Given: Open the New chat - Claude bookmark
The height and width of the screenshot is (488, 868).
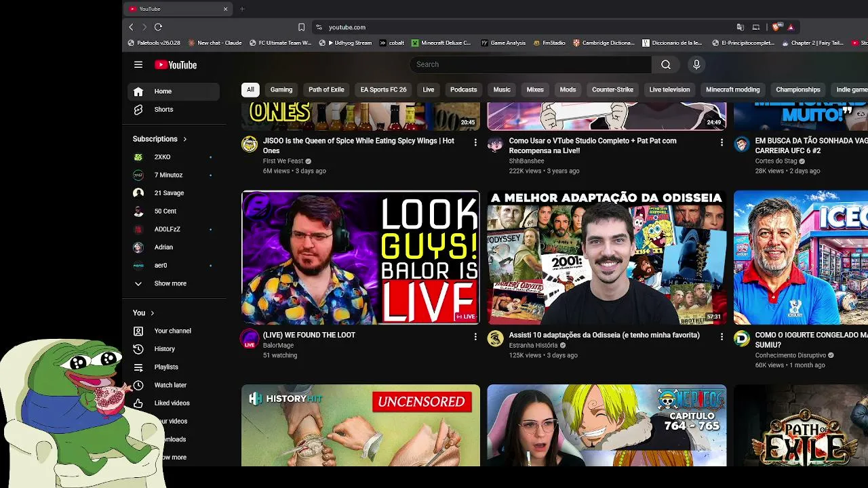Looking at the screenshot, I should click(215, 43).
